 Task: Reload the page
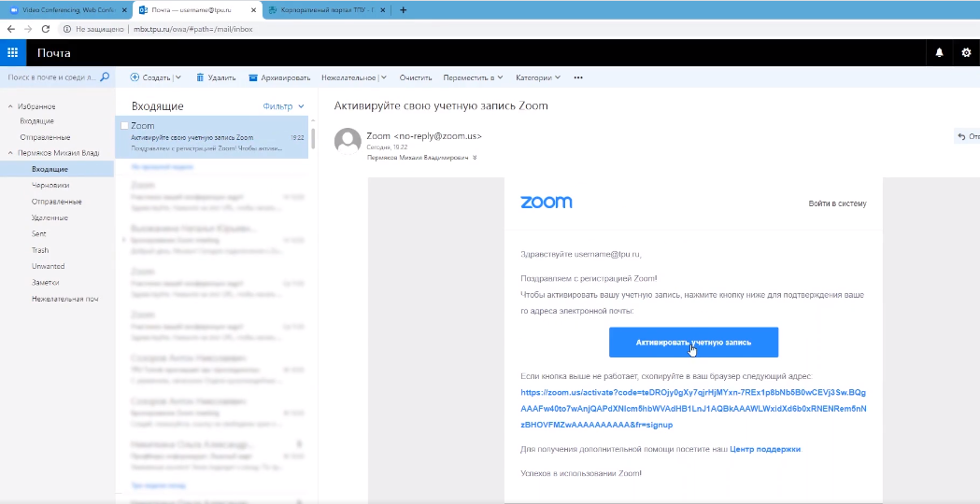click(x=46, y=29)
